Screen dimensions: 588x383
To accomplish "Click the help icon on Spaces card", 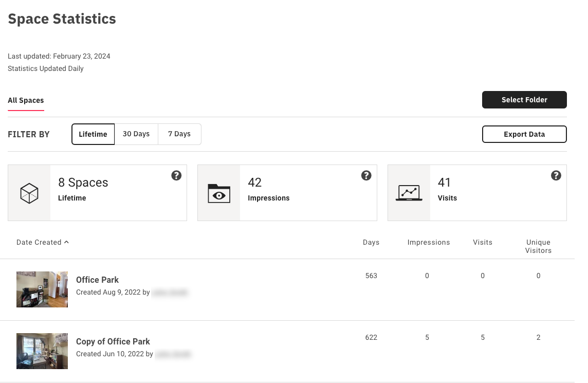I will tap(176, 176).
